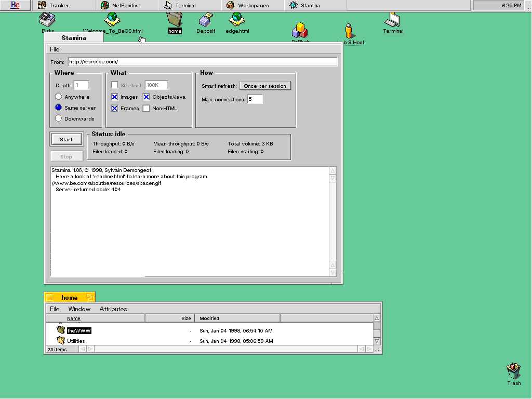Click the Size limit 100K field
Screen dimensions: 532x399
click(156, 85)
